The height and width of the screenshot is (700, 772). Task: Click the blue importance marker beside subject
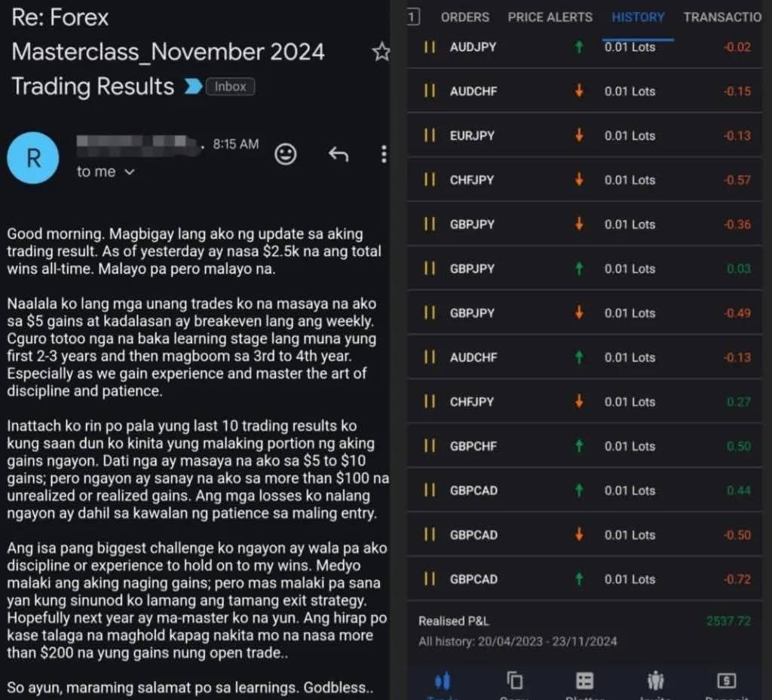[x=193, y=87]
